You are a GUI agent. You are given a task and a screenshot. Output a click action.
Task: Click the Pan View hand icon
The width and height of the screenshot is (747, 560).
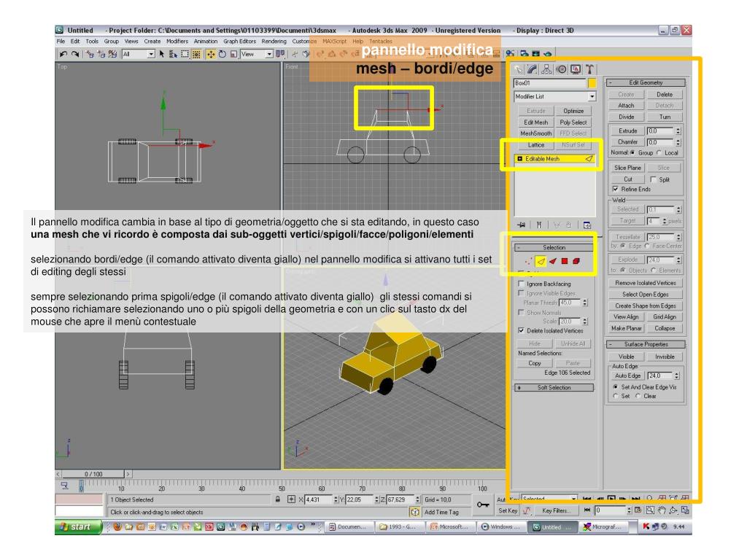662,510
